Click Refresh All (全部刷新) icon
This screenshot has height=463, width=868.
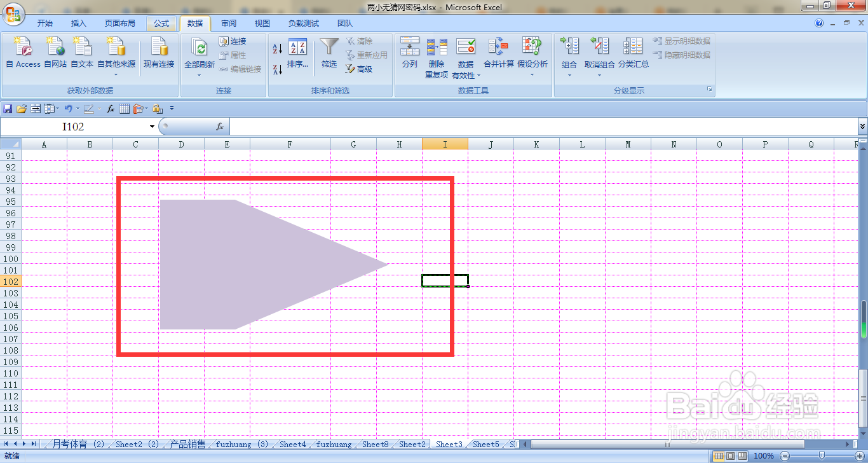tap(200, 48)
